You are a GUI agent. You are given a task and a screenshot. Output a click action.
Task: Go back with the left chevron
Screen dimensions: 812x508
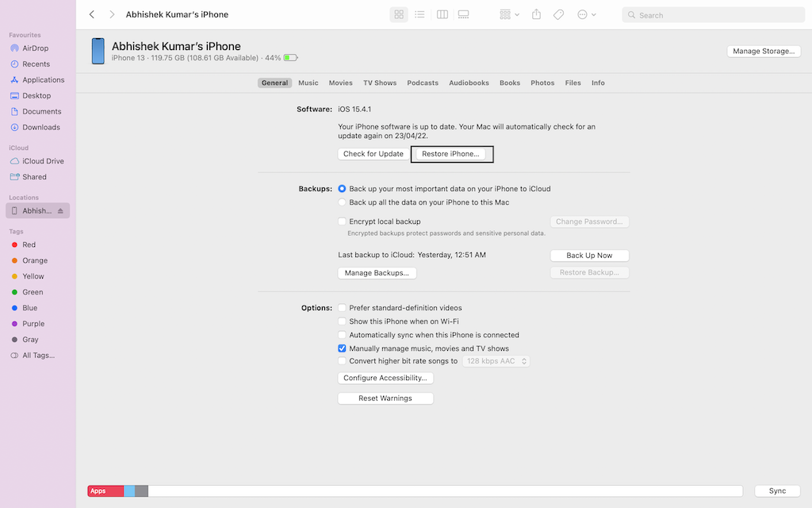pyautogui.click(x=92, y=14)
